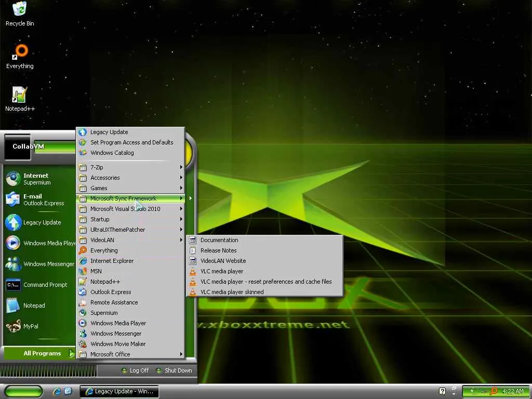Screen dimensions: 532x399
Task: Click the help question mark icon in taskbar
Action: [442, 391]
